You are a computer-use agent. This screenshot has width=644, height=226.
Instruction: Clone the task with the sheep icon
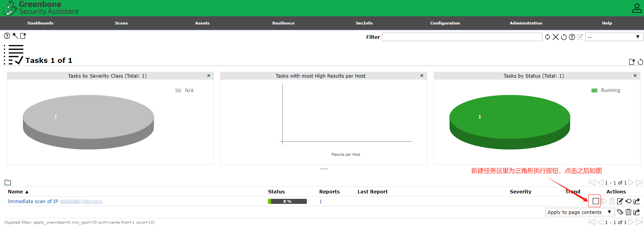pos(628,201)
